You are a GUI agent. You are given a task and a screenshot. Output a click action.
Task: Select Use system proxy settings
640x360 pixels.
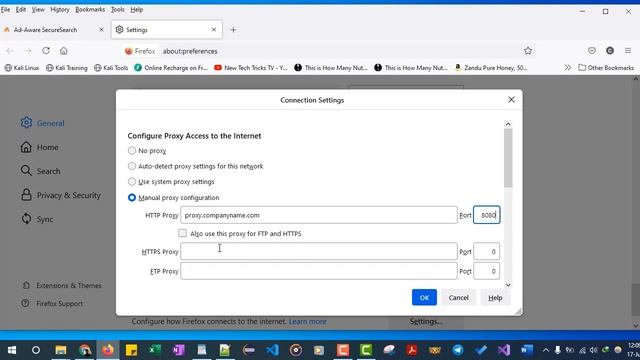pyautogui.click(x=132, y=182)
